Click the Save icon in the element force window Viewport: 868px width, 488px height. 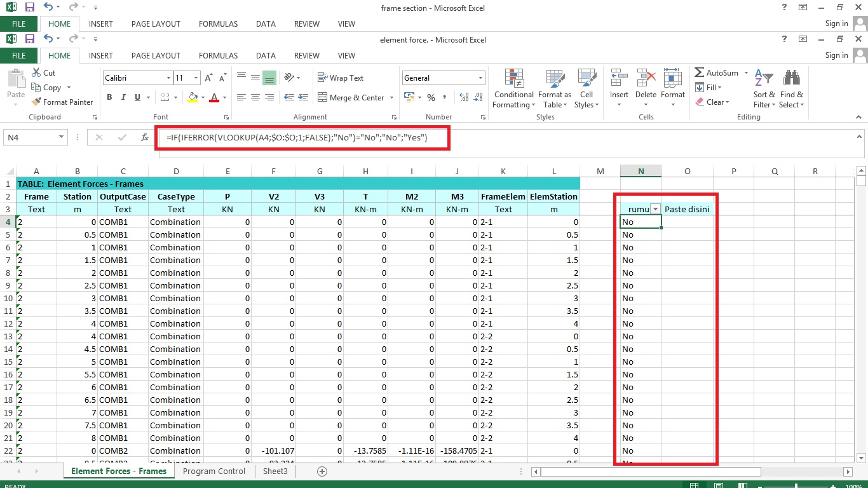pyautogui.click(x=29, y=39)
